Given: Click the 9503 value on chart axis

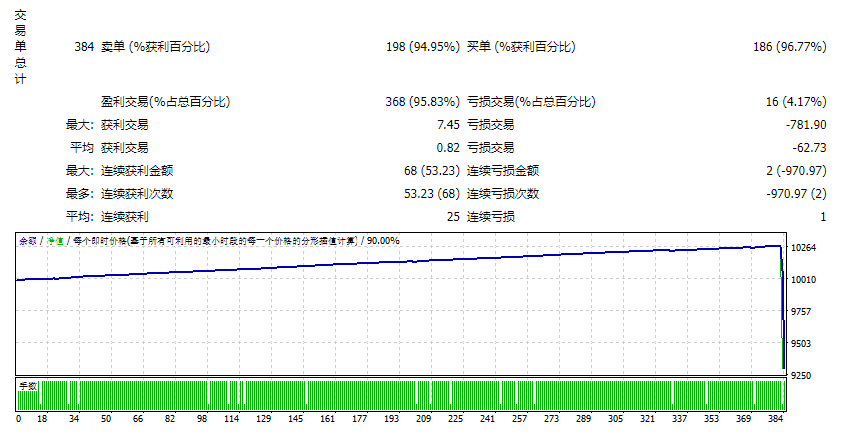Looking at the screenshot, I should pyautogui.click(x=801, y=343).
